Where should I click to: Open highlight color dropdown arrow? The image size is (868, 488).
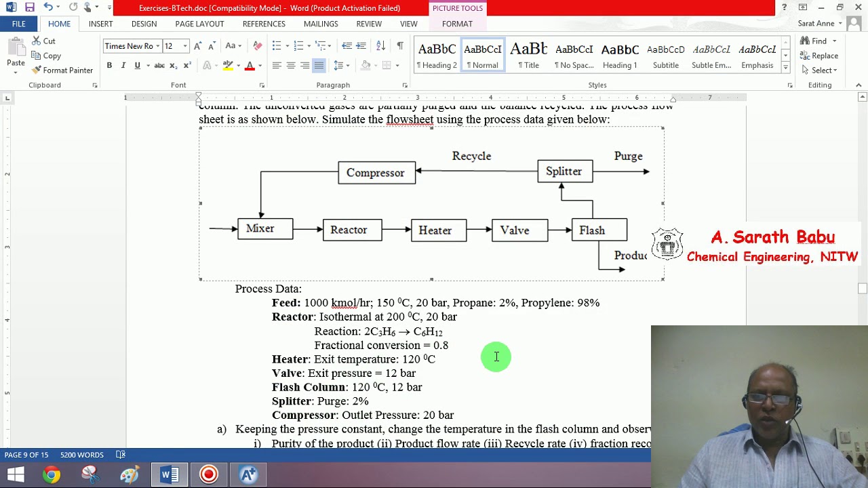pyautogui.click(x=237, y=65)
